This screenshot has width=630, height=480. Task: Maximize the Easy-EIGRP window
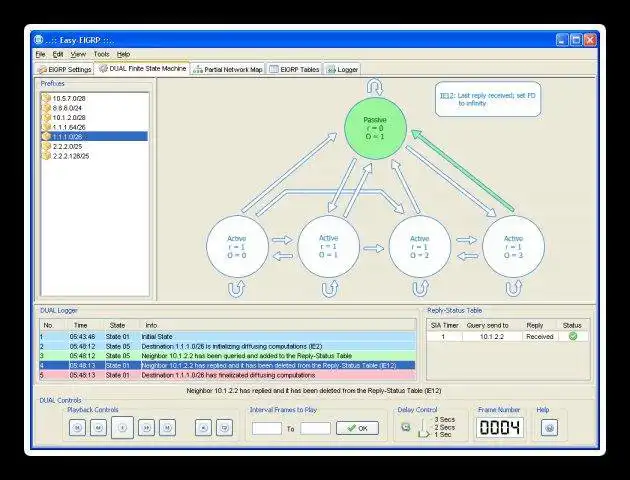tap(576, 40)
